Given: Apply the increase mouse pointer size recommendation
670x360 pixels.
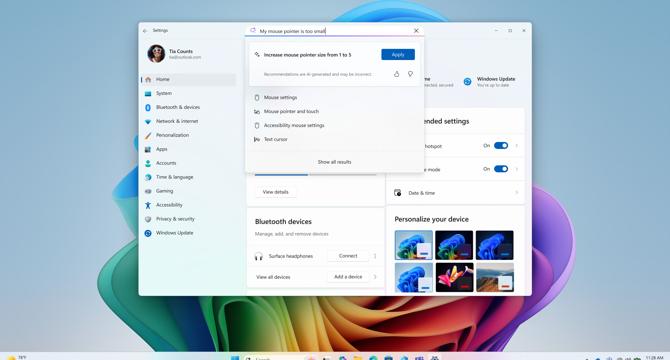Looking at the screenshot, I should (x=398, y=55).
